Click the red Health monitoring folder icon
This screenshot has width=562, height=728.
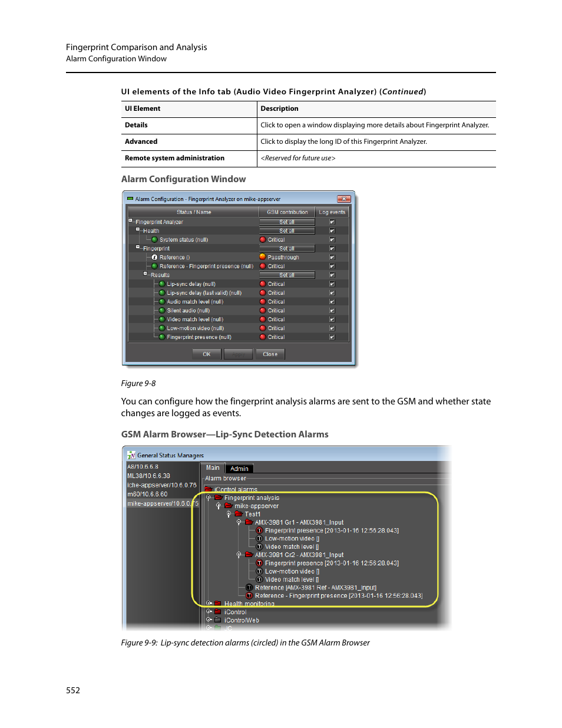[218, 604]
